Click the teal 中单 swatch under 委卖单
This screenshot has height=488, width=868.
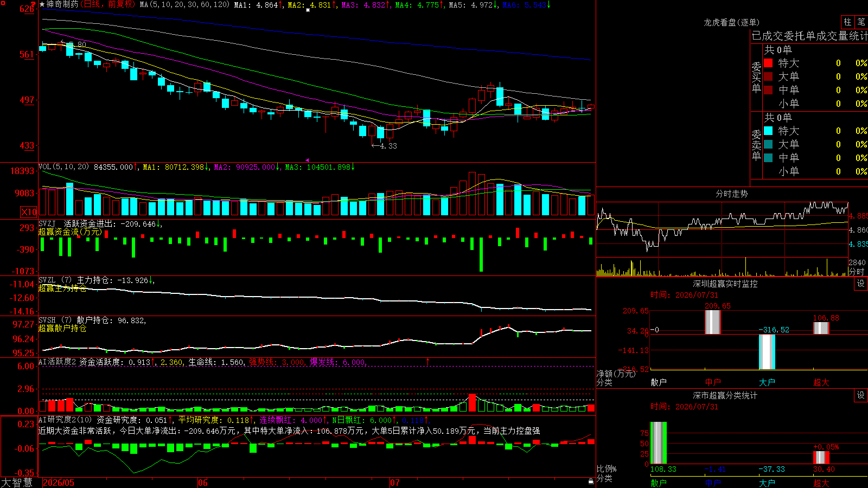coord(768,157)
